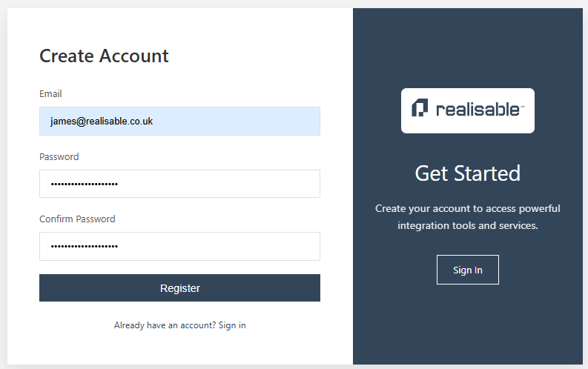588x369 pixels.
Task: Click the Get Started heading
Action: click(x=467, y=173)
